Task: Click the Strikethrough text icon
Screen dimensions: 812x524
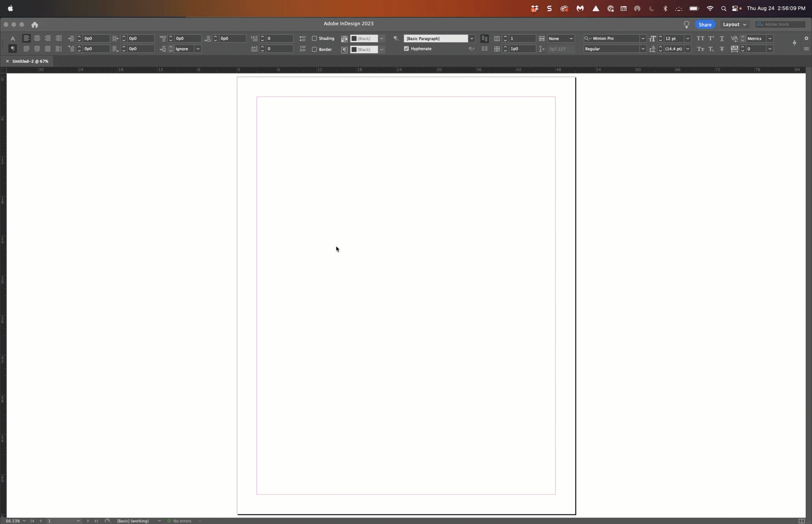Action: click(x=722, y=49)
